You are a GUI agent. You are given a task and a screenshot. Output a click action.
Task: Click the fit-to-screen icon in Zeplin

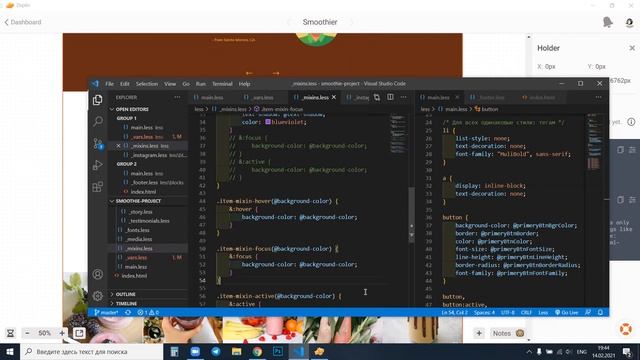pyautogui.click(x=79, y=333)
